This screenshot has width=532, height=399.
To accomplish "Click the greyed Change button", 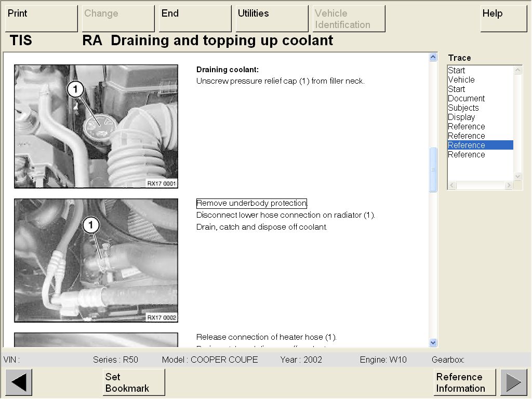I will 118,18.
